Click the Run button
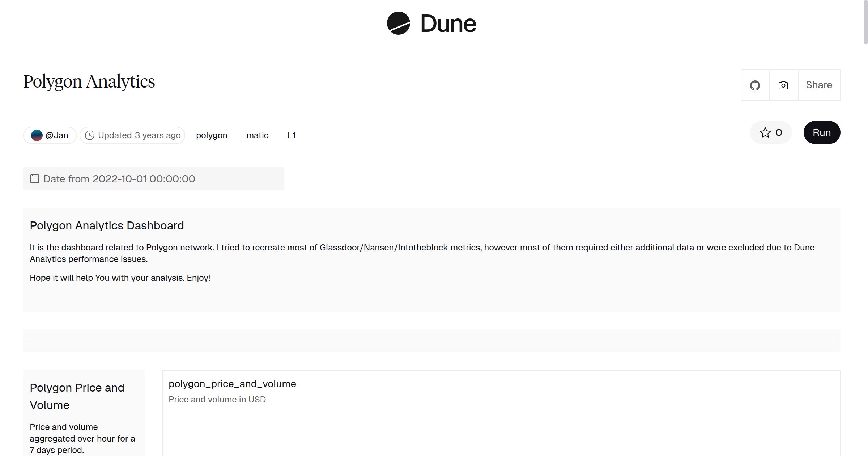Image resolution: width=868 pixels, height=456 pixels. point(822,132)
